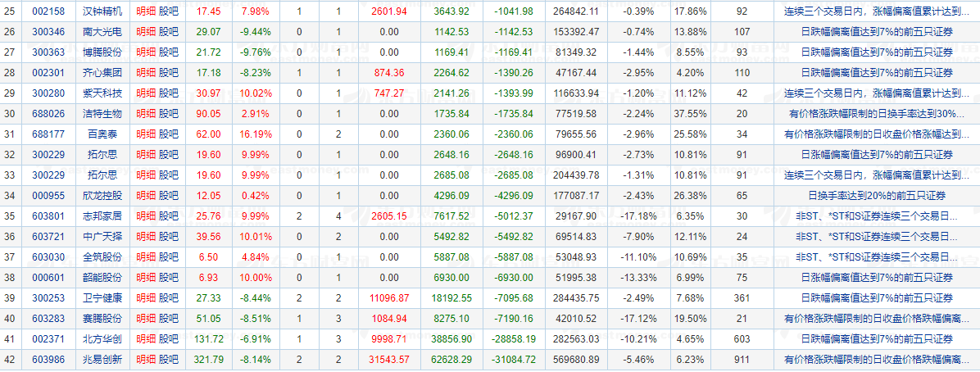
Task: Open 有价格涨跌幅限制的日换手率达到30% reason link
Action: (x=877, y=114)
